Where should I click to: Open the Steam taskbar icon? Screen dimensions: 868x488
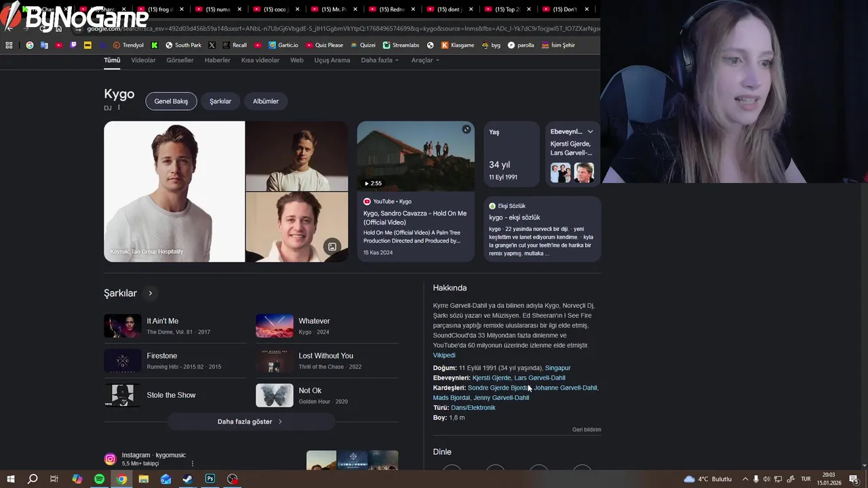(x=188, y=479)
